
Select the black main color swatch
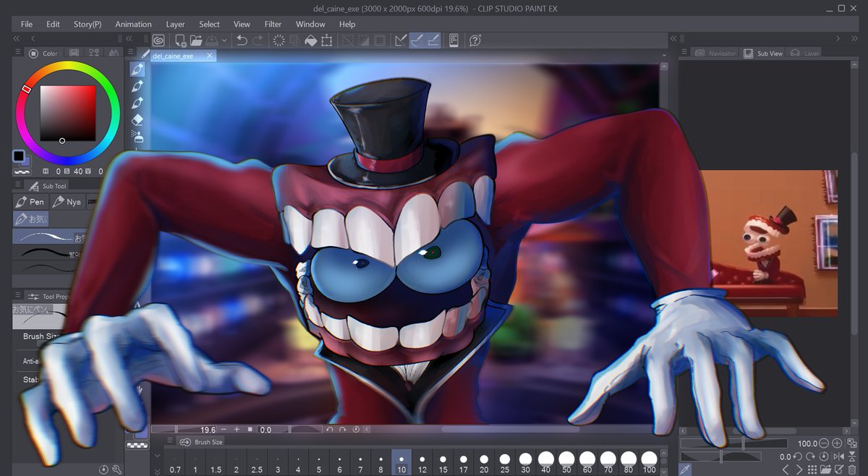(x=18, y=156)
